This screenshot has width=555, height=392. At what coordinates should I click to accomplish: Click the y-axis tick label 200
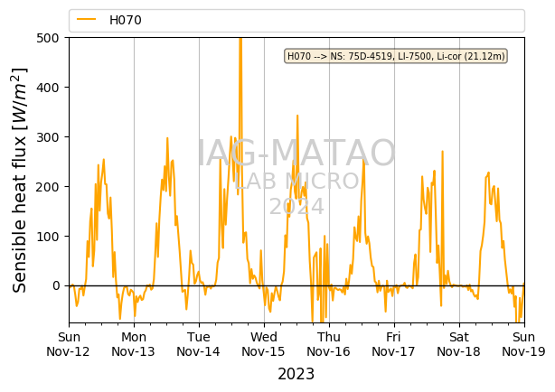(x=47, y=187)
